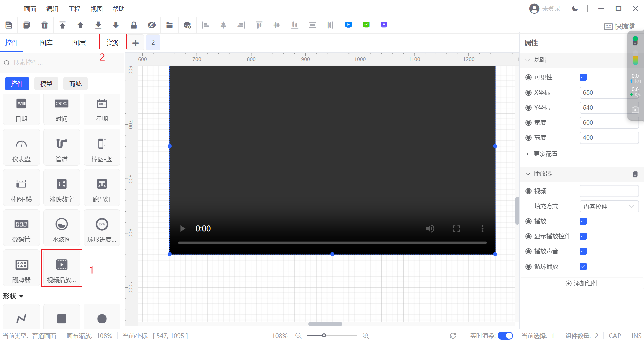The image size is (644, 342).
Task: Click the hide visibility eye icon
Action: pyautogui.click(x=152, y=25)
